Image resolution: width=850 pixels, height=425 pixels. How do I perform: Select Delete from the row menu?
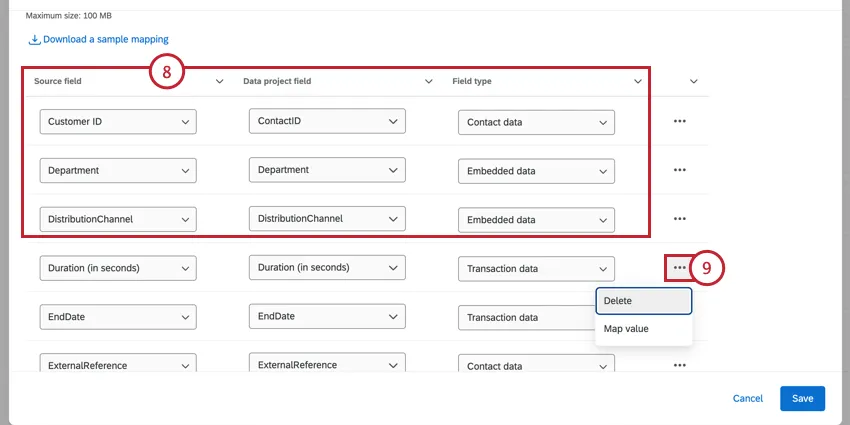643,301
